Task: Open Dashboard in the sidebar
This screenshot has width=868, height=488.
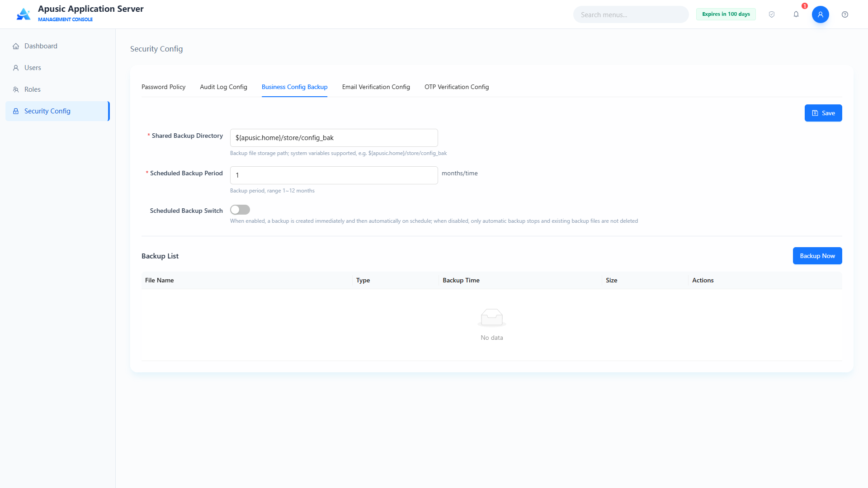Action: [57, 46]
